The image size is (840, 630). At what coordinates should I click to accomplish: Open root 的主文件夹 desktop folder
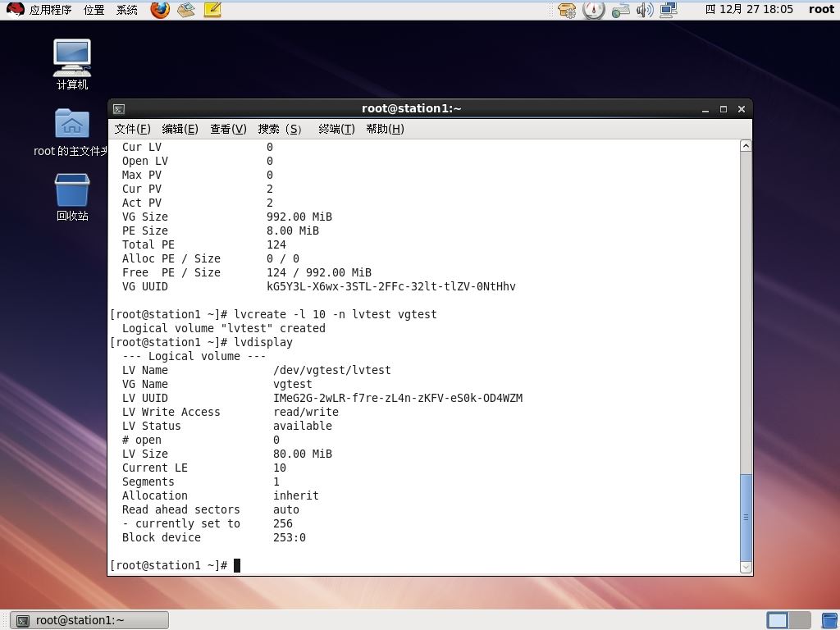71,132
